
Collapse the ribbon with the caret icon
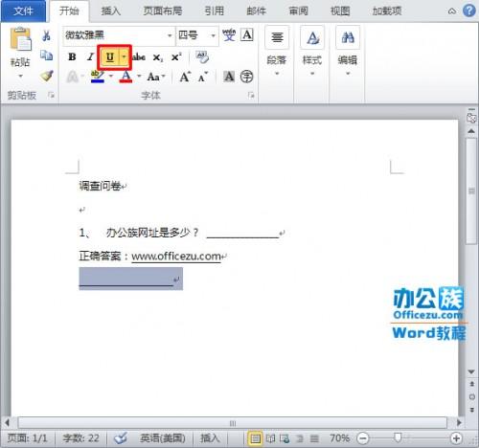[452, 11]
